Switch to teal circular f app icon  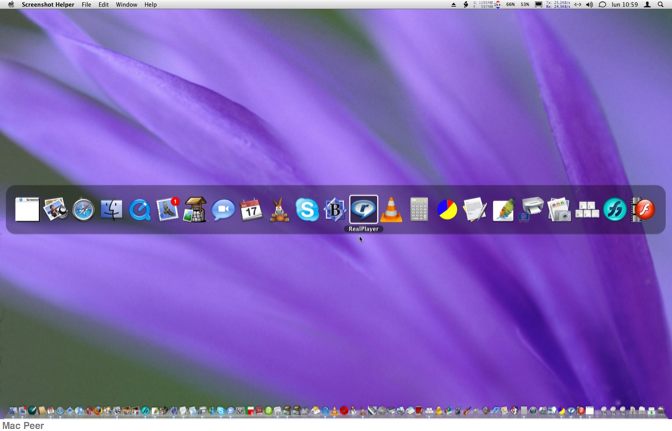pos(615,210)
